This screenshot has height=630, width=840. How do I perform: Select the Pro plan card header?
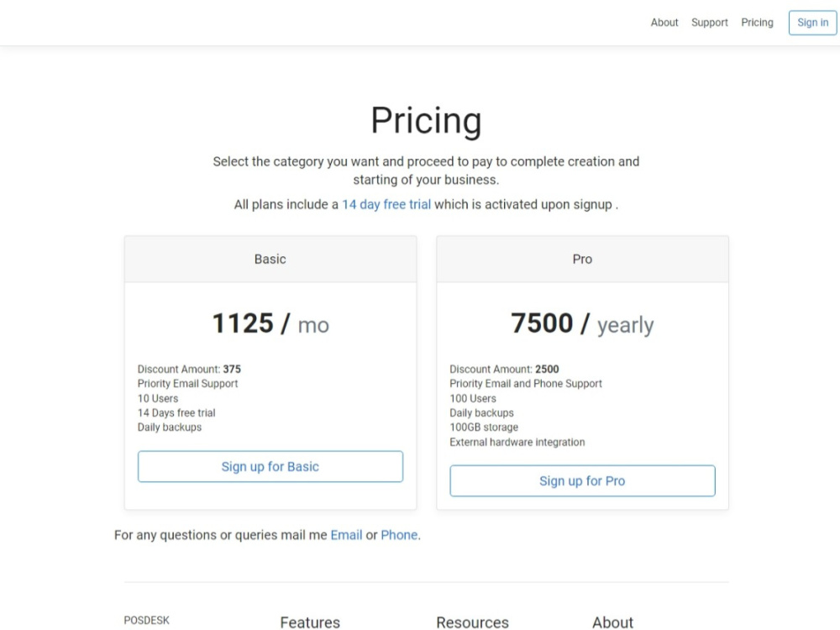(x=582, y=260)
